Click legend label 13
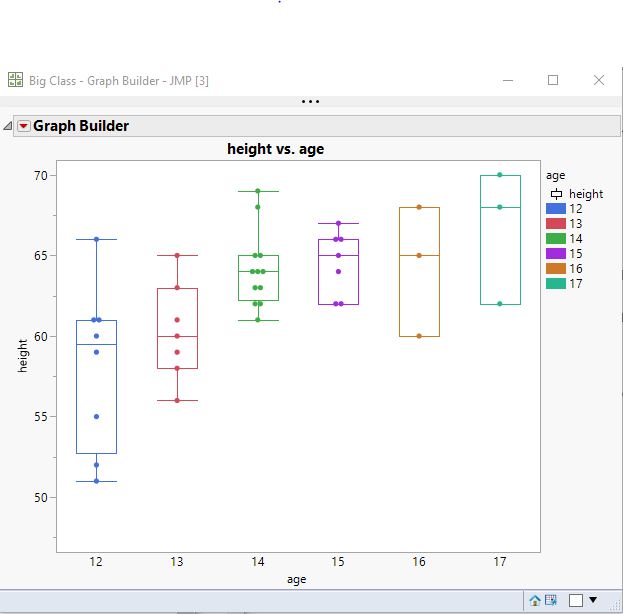Screen dimensions: 623x614 pos(576,224)
